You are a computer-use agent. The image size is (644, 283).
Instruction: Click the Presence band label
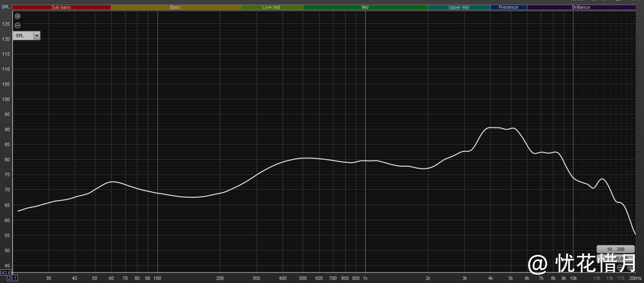pos(508,8)
